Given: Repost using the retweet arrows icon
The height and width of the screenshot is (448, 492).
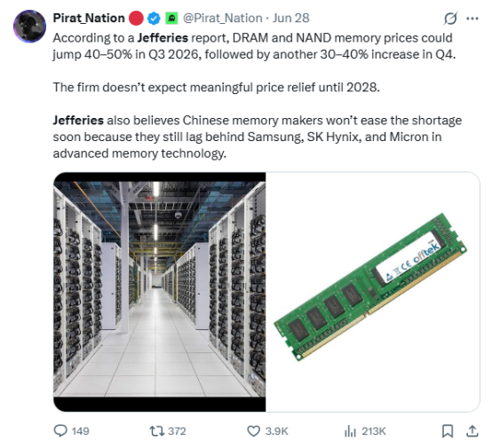Looking at the screenshot, I should point(156,431).
